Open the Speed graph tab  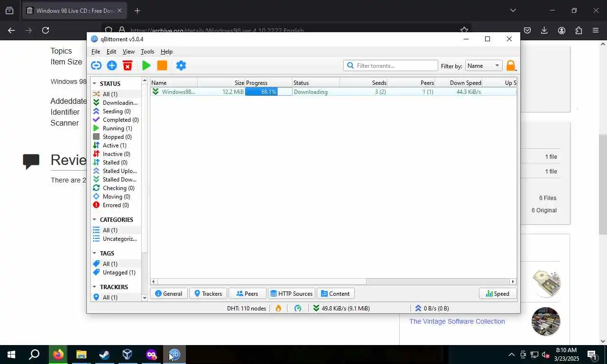coord(497,294)
